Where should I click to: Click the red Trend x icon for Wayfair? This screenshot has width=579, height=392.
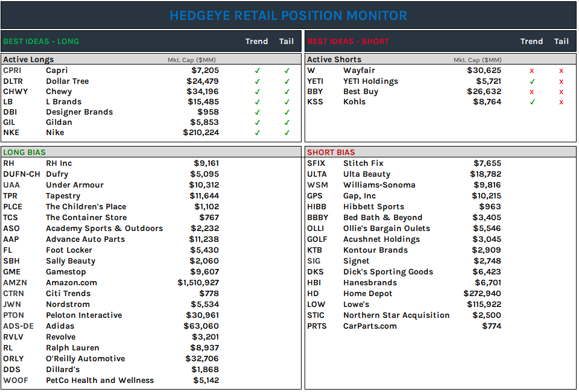[x=532, y=70]
